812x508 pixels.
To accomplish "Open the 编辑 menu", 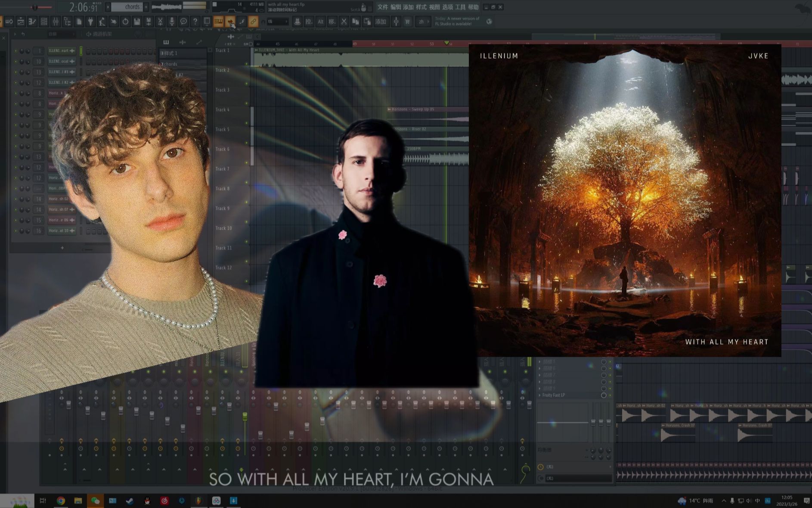I will tap(395, 7).
